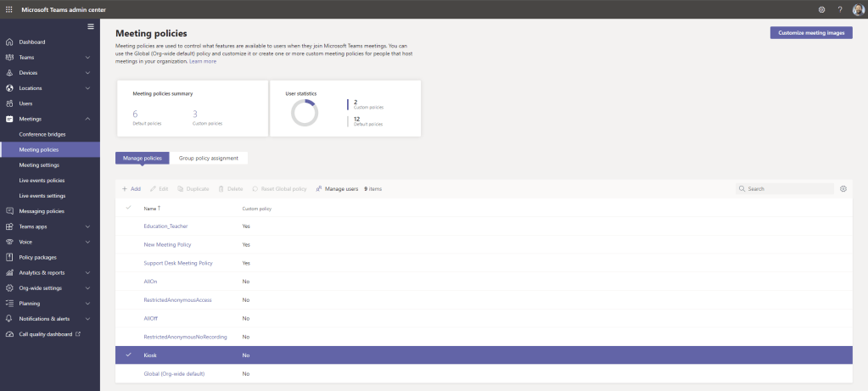This screenshot has width=868, height=391.
Task: Click Customize meeting images button
Action: point(810,33)
